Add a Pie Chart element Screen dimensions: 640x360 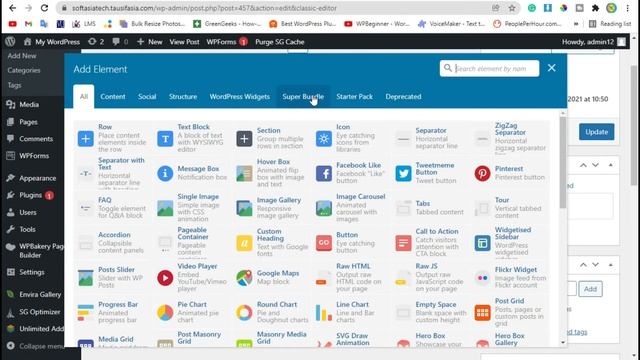[x=191, y=312]
